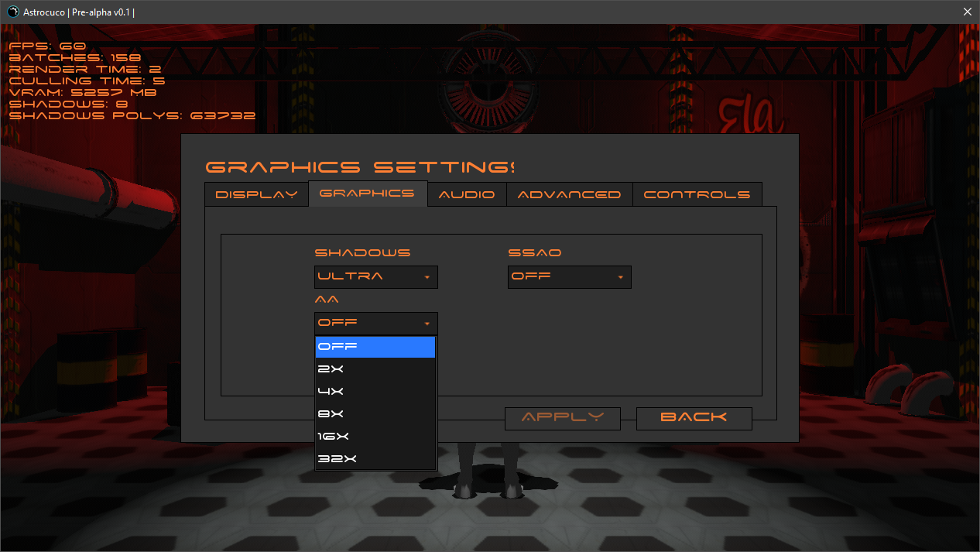Screen dimensions: 980x552
Task: Close the Astrocuco window
Action: (967, 12)
